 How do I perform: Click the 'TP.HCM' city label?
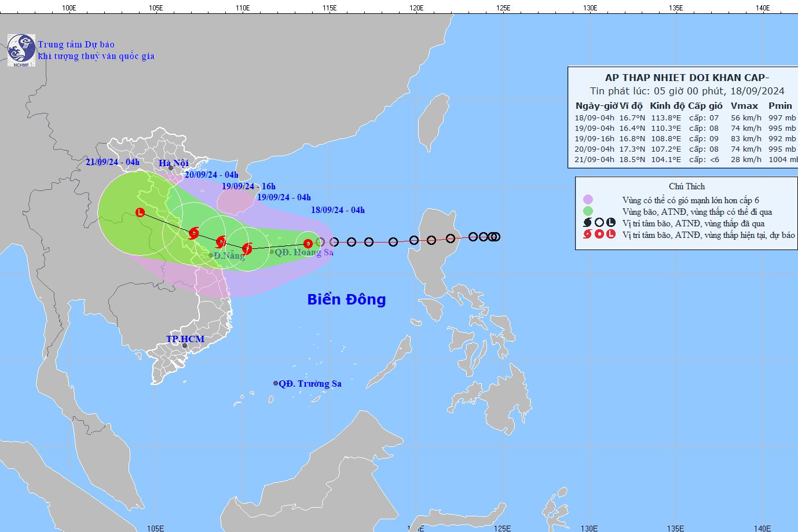[x=185, y=339]
